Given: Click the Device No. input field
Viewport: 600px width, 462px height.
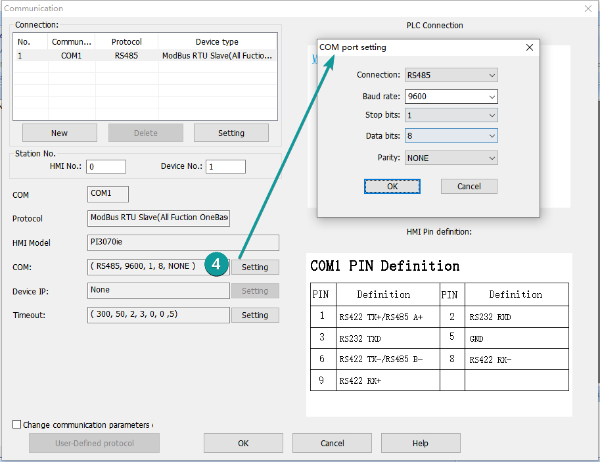Looking at the screenshot, I should 226,167.
